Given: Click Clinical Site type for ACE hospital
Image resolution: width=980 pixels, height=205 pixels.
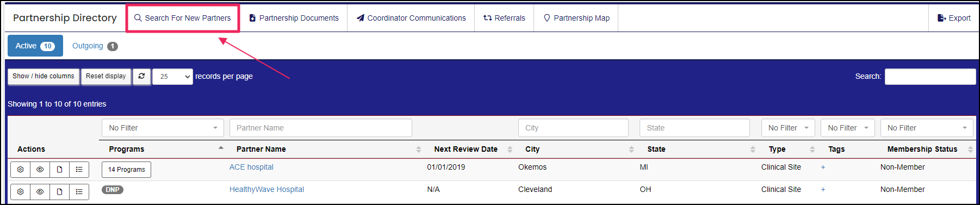Looking at the screenshot, I should point(781,167).
